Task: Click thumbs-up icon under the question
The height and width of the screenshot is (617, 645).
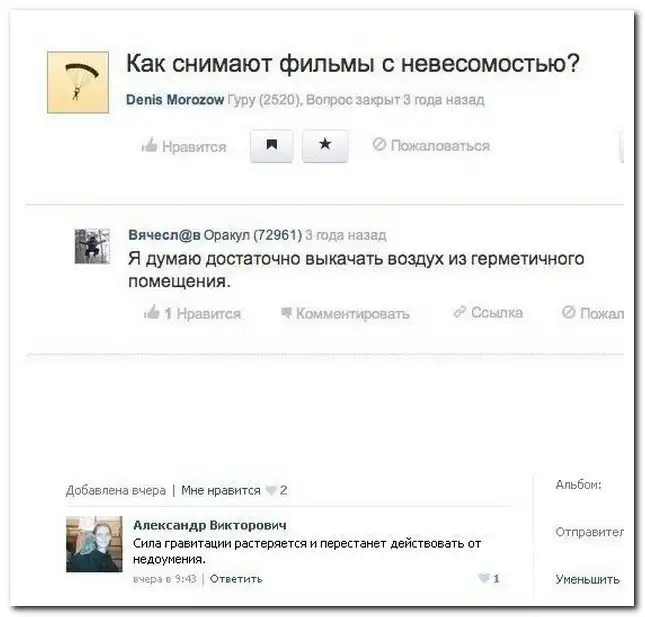Action: tap(149, 145)
